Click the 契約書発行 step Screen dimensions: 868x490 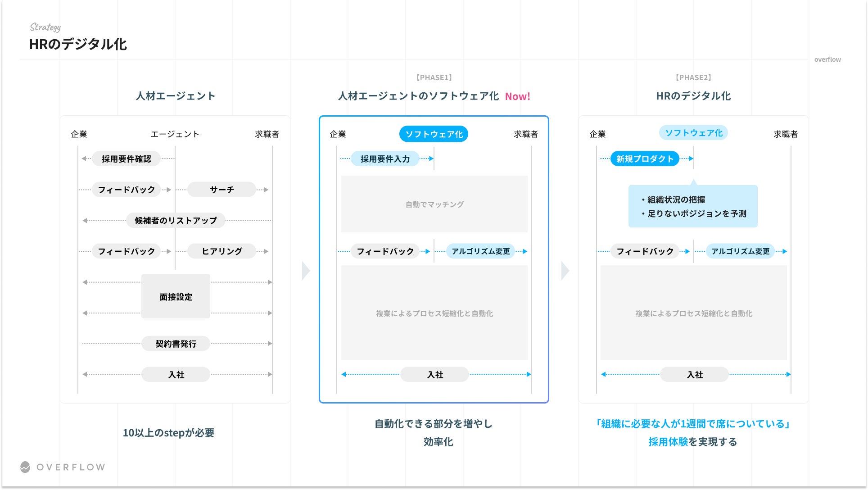pyautogui.click(x=176, y=344)
